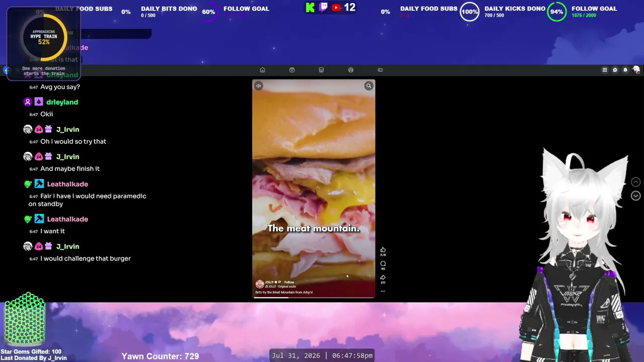
Task: Click the "Avg you say?" chat message
Action: pos(60,87)
